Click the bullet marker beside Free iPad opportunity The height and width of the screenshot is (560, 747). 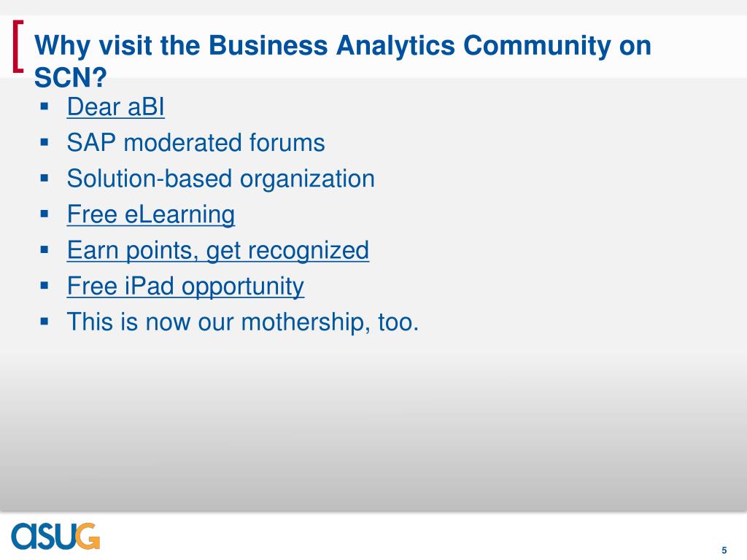coord(44,286)
